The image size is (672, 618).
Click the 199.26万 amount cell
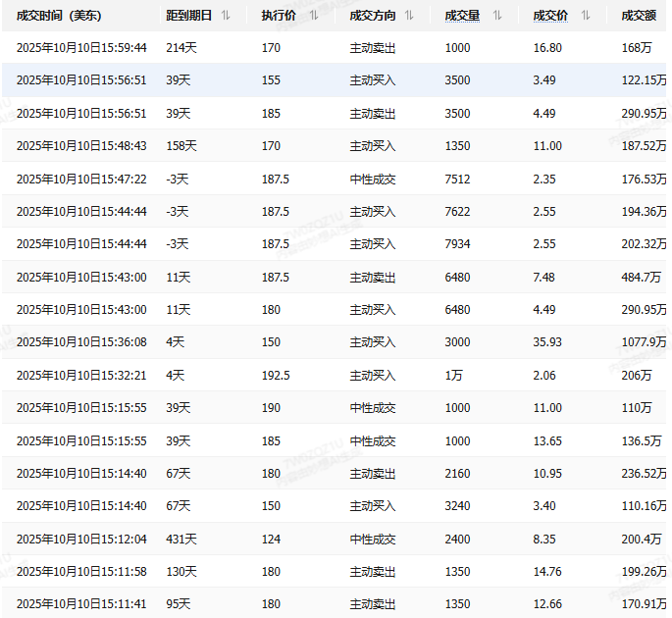click(644, 571)
